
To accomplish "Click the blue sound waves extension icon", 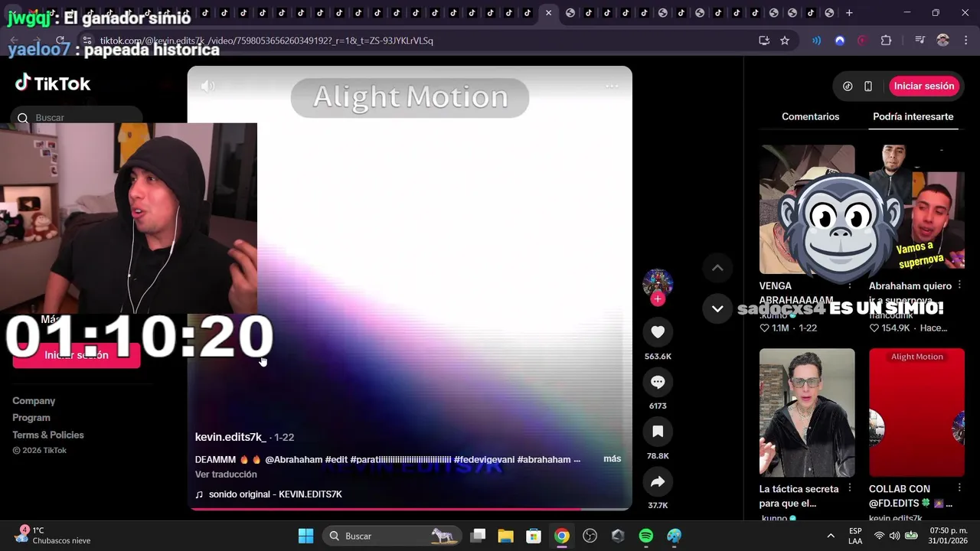I will [x=816, y=41].
